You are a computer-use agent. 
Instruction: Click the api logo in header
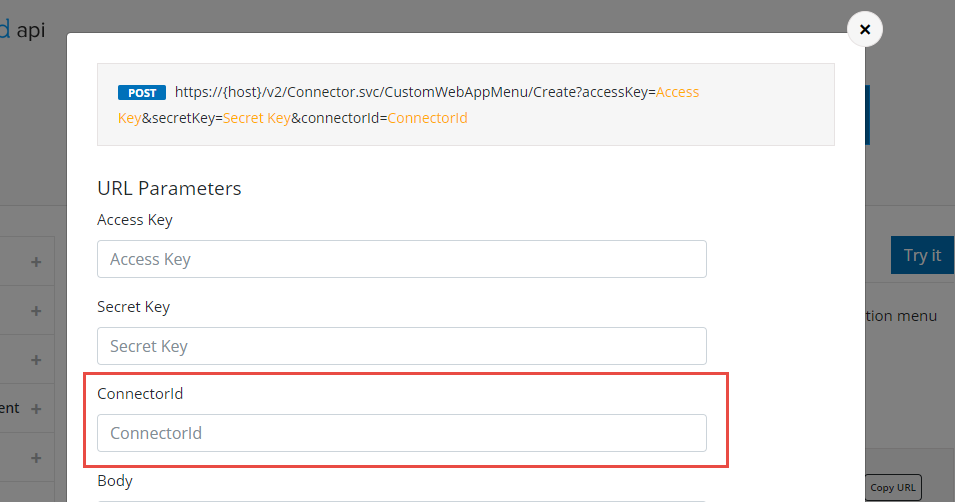(x=30, y=30)
